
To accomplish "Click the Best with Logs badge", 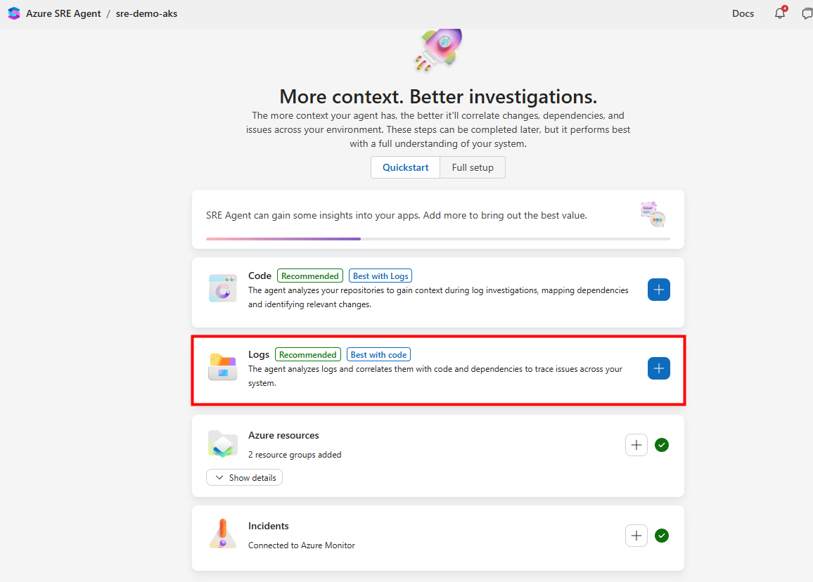I will click(381, 276).
